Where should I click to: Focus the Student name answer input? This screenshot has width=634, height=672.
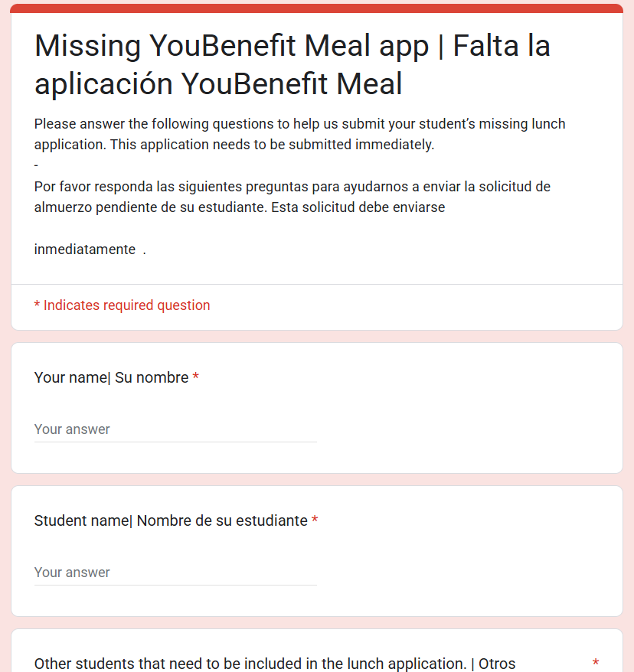(x=175, y=573)
